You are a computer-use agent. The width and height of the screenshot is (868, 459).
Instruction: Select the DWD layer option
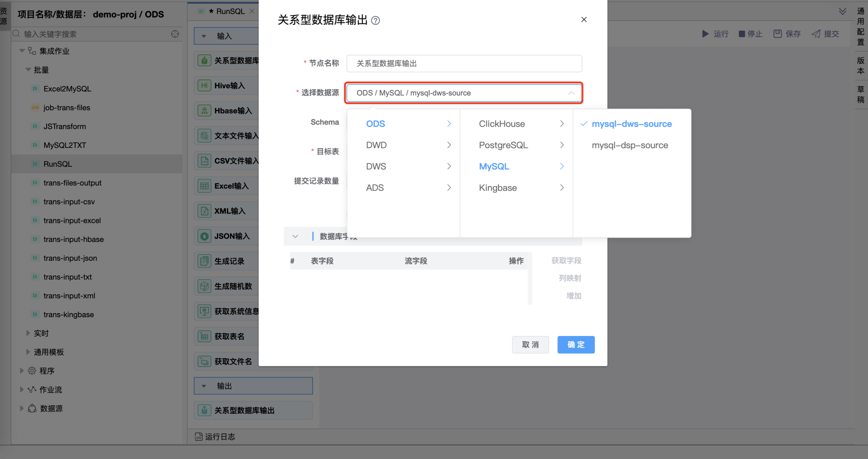click(376, 145)
